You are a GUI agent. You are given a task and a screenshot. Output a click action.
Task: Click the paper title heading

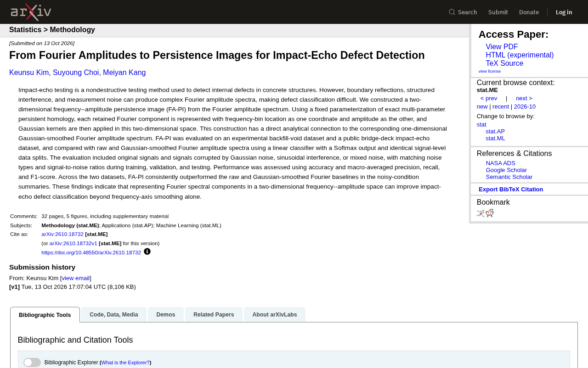tap(217, 55)
